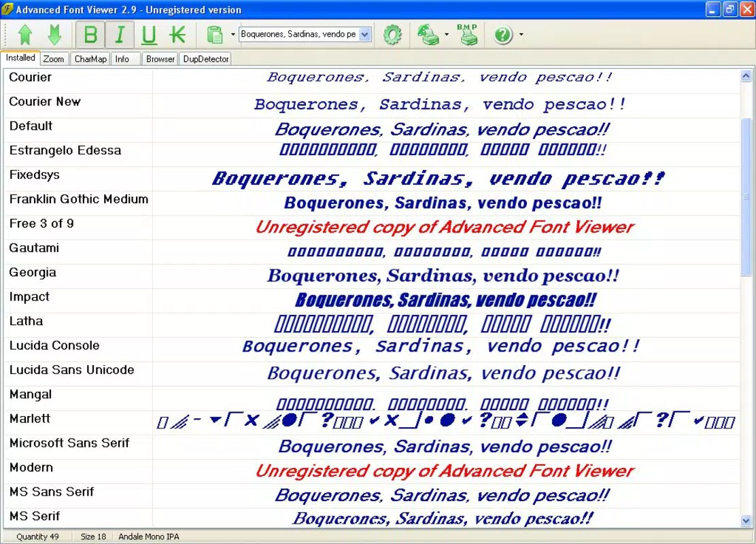Screen dimensions: 756x544
Task: Click the vertical scrollbar thumb
Action: tap(746, 197)
